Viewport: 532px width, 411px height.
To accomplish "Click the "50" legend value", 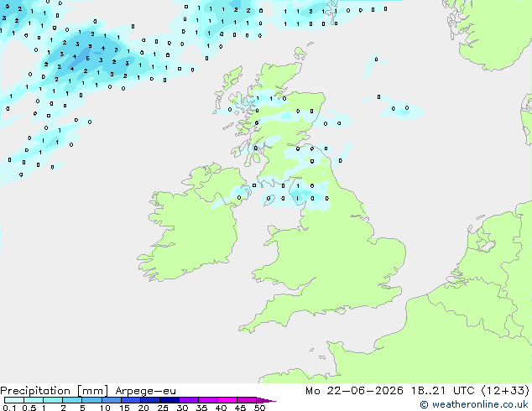I will (259, 408).
